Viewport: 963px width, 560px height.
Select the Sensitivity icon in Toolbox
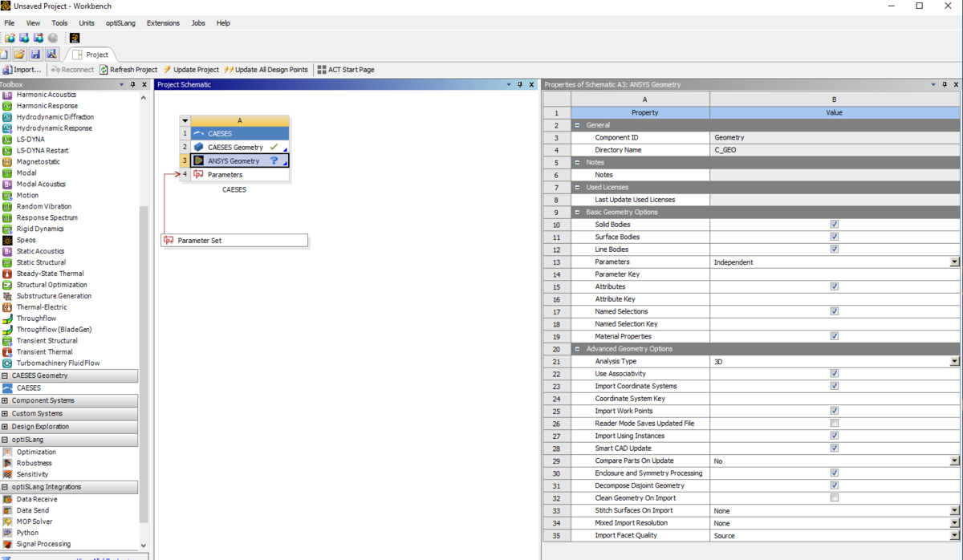7,475
